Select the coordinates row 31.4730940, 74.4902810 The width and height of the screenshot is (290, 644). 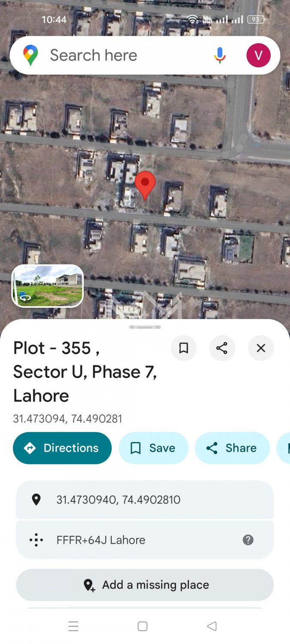coord(145,500)
